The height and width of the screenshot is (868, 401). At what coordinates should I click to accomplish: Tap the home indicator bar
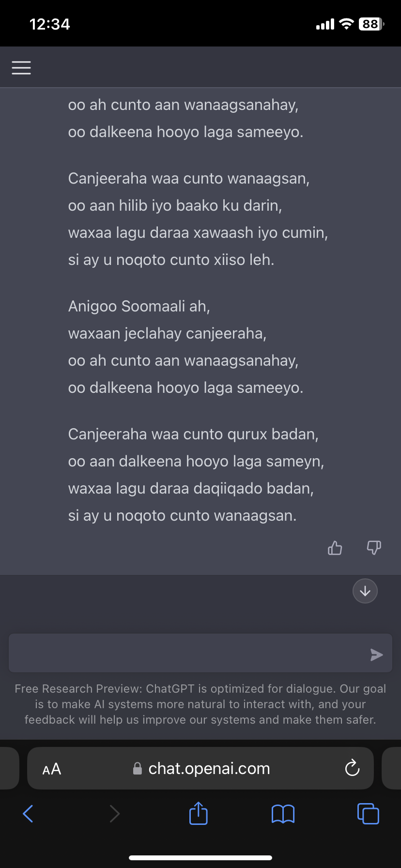[200, 858]
